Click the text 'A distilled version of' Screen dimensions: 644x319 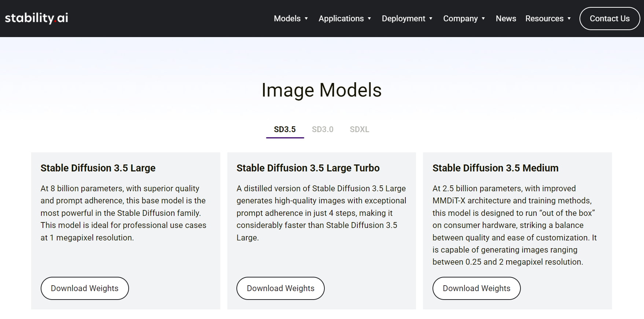[273, 189]
